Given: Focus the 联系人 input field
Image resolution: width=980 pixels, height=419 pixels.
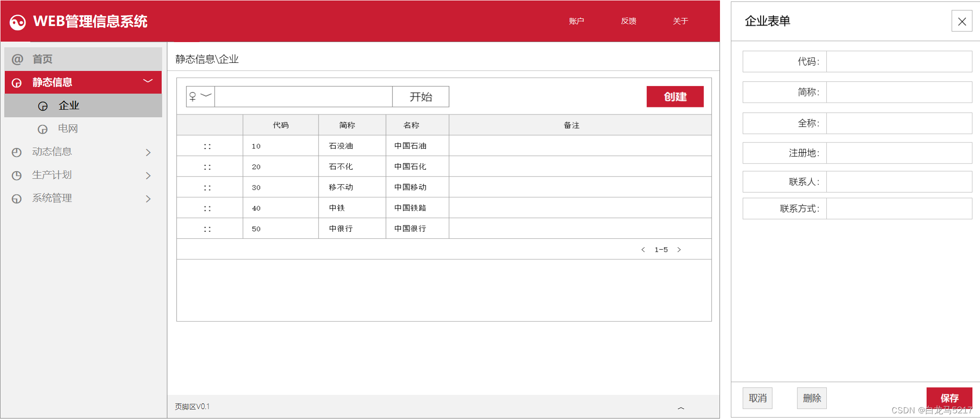Looking at the screenshot, I should point(899,182).
